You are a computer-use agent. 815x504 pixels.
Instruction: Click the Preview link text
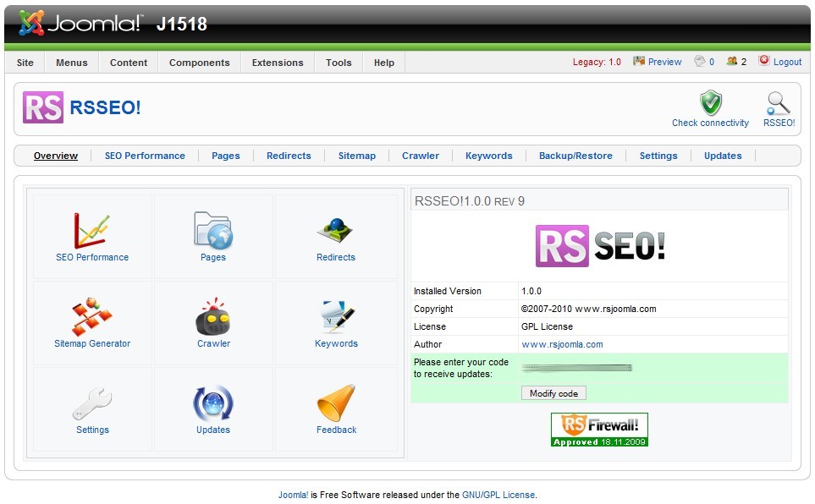point(664,62)
